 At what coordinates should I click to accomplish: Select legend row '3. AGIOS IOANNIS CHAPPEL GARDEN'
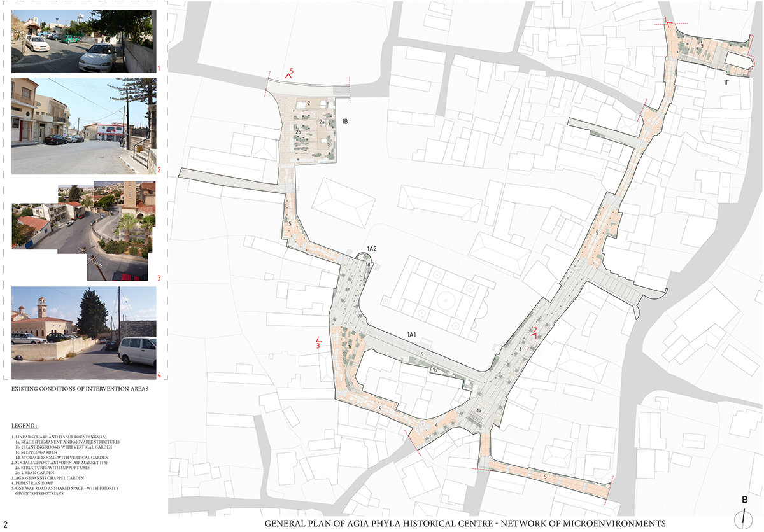(48, 478)
